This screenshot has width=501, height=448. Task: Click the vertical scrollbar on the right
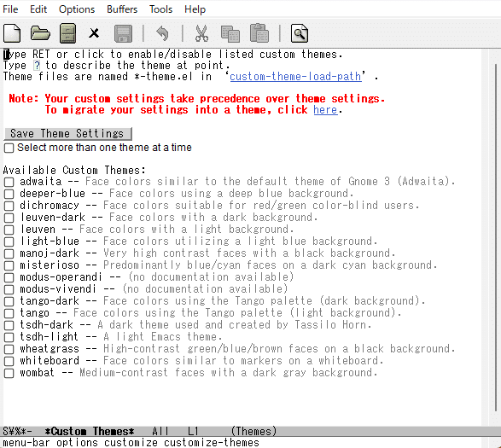click(x=496, y=237)
